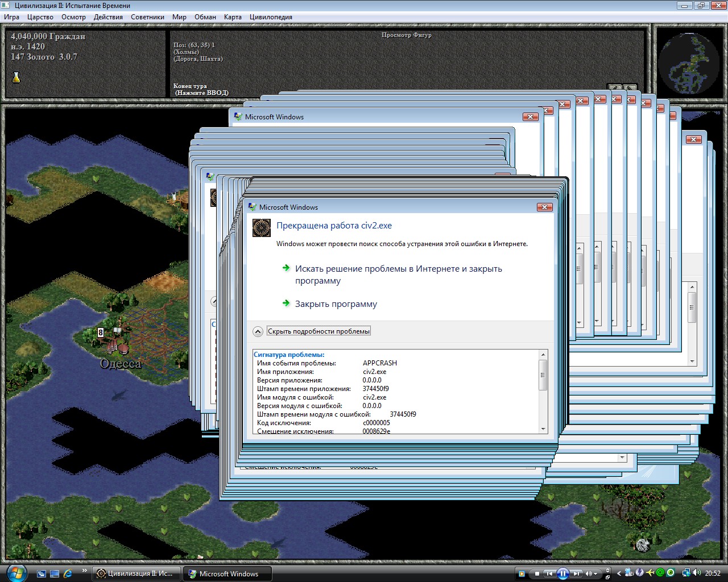Image resolution: width=728 pixels, height=582 pixels.
Task: Click the 'н.э. 1420' year text
Action: (x=27, y=47)
